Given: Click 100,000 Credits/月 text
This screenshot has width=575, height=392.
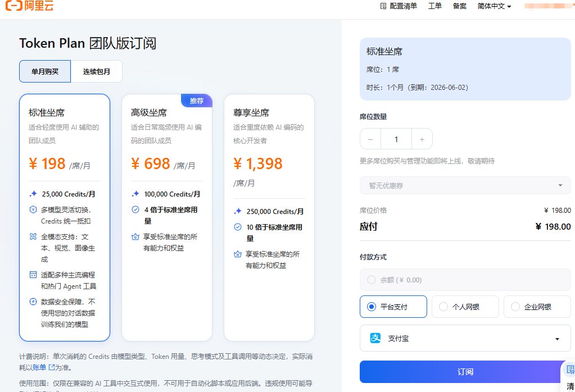Looking at the screenshot, I should coord(172,194).
